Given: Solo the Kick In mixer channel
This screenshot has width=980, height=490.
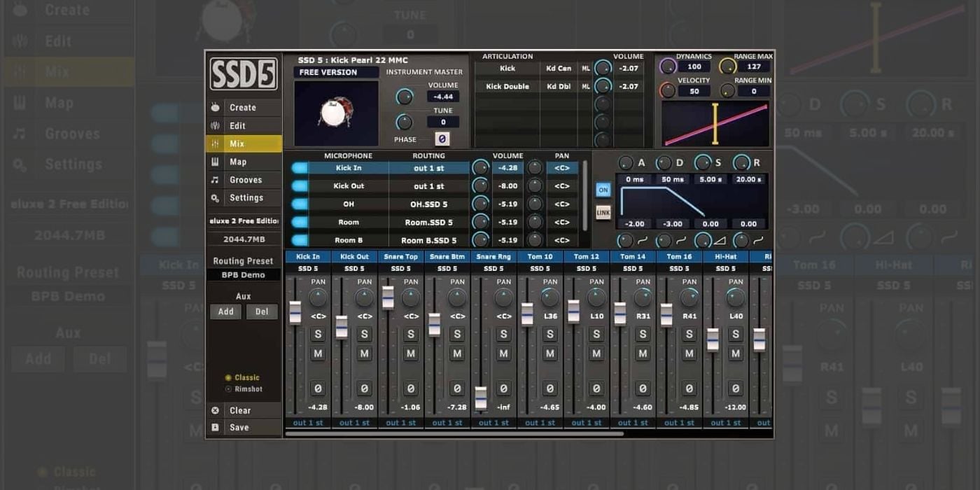Looking at the screenshot, I should (x=318, y=335).
